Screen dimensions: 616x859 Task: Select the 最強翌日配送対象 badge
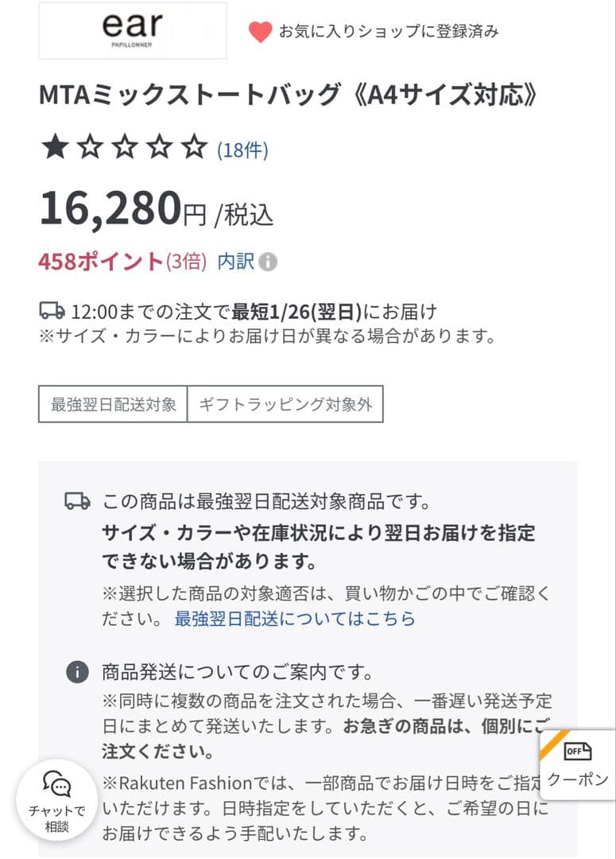(111, 405)
